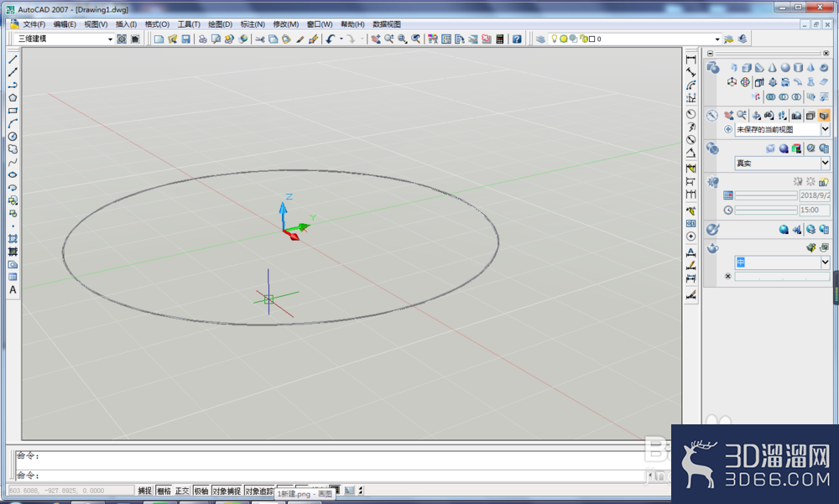Toggle 捕捉 snap mode in status bar
The width and height of the screenshot is (839, 504).
(x=144, y=491)
